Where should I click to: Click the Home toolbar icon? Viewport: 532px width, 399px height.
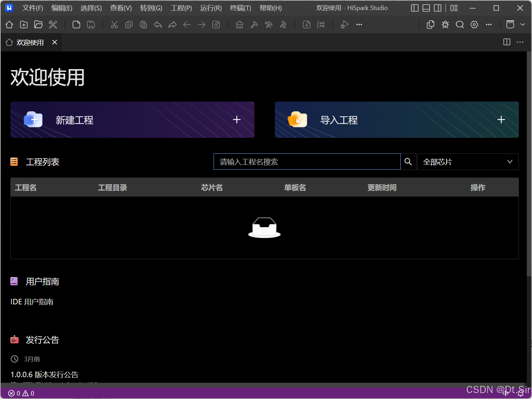(x=9, y=25)
